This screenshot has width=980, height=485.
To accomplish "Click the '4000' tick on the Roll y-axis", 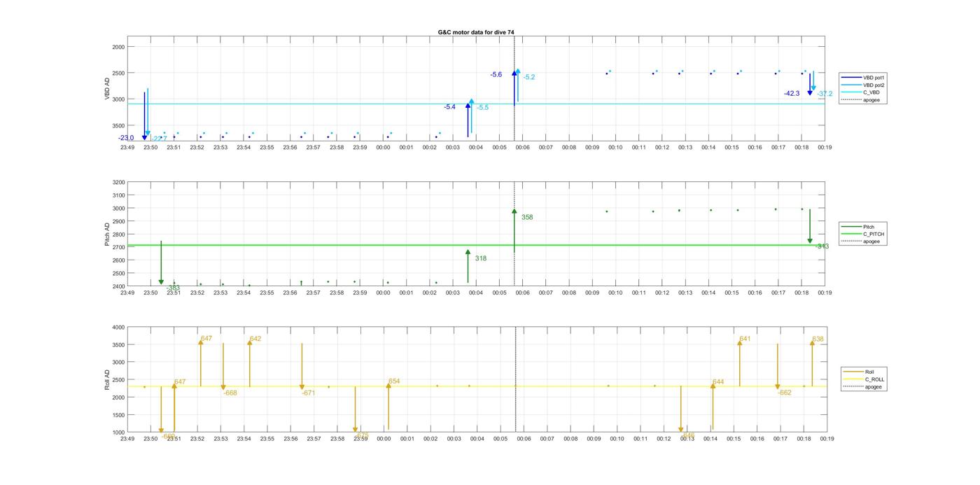I will [118, 328].
